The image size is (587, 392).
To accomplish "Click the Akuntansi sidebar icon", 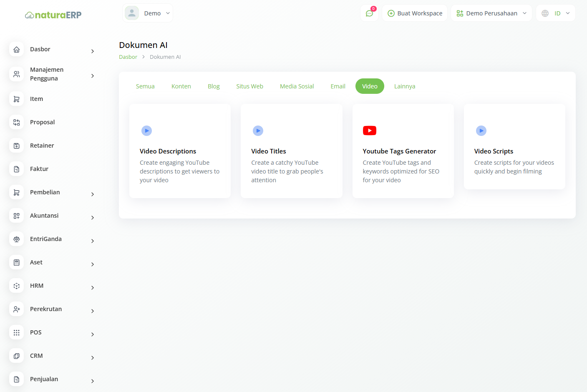I will point(17,216).
